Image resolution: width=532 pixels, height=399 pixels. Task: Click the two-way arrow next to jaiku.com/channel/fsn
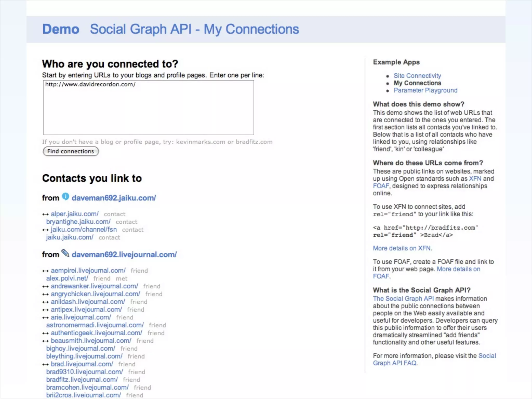(x=45, y=230)
